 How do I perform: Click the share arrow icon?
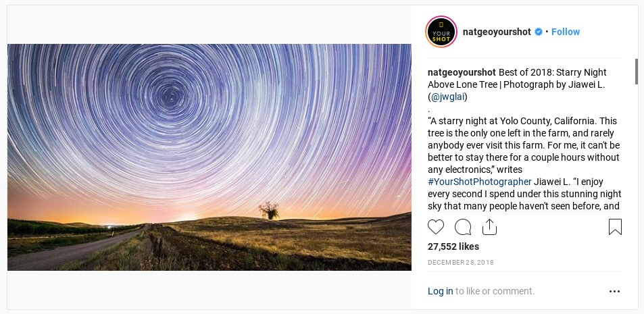489,227
